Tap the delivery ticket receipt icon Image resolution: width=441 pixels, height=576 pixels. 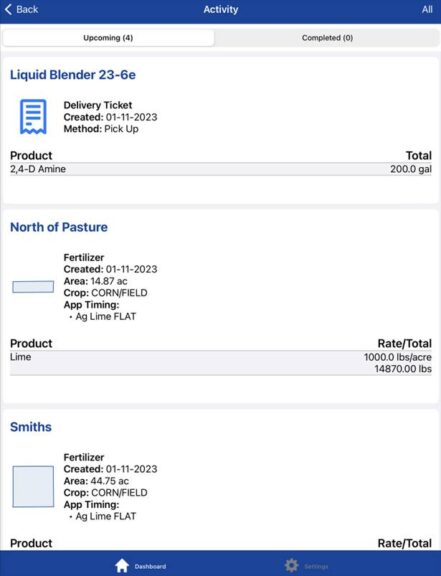tap(33, 116)
